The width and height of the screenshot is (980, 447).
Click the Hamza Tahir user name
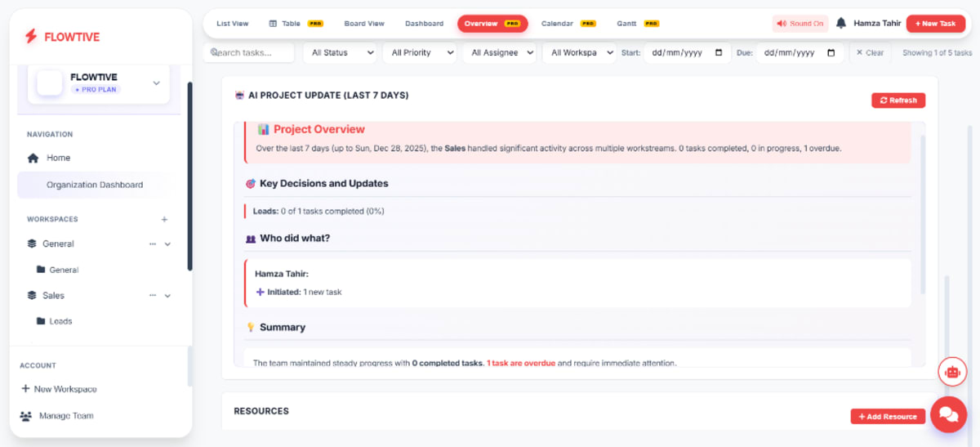click(877, 24)
